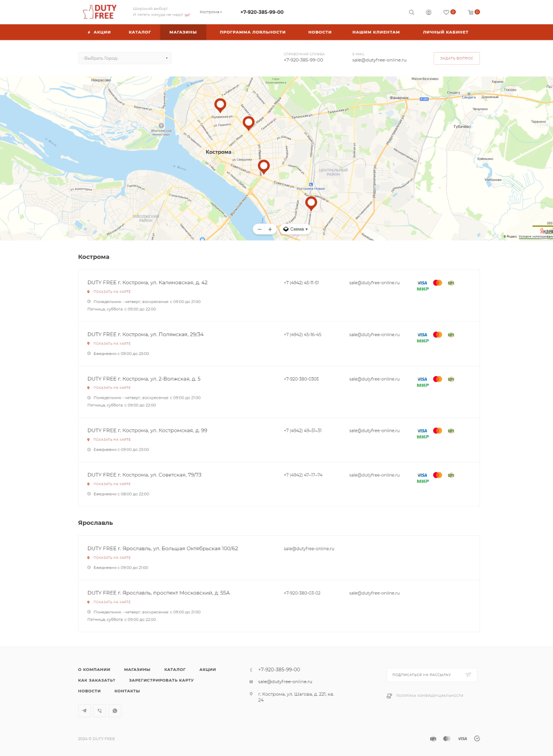Open 'Политика конфиденциальности' link
The width and height of the screenshot is (553, 756).
429,696
